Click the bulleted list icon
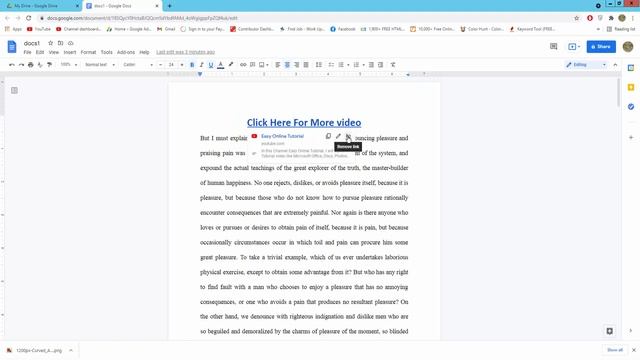640x360 pixels. pos(341,64)
